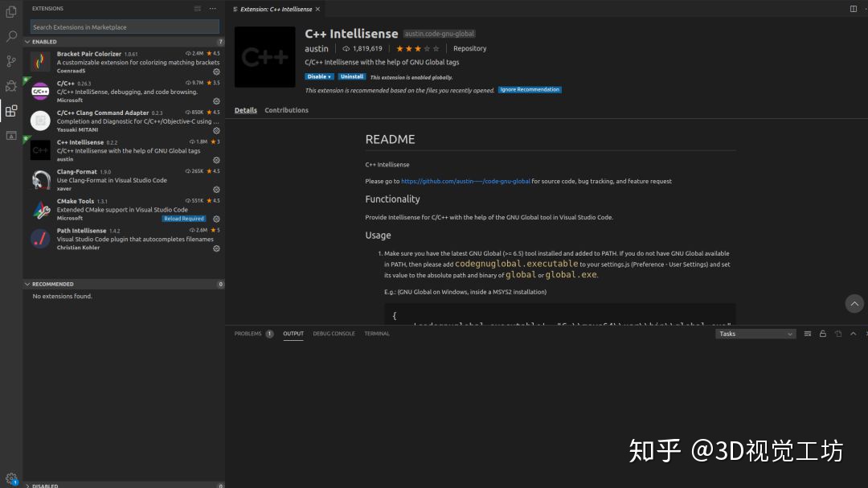Click the austin publisher name
Viewport: 868px width, 488px height.
[316, 49]
